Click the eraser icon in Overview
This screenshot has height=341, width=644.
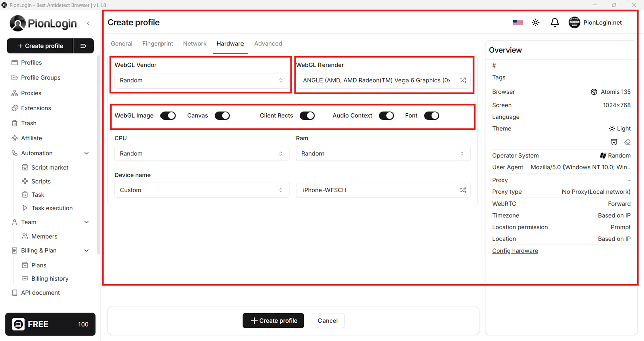point(627,142)
